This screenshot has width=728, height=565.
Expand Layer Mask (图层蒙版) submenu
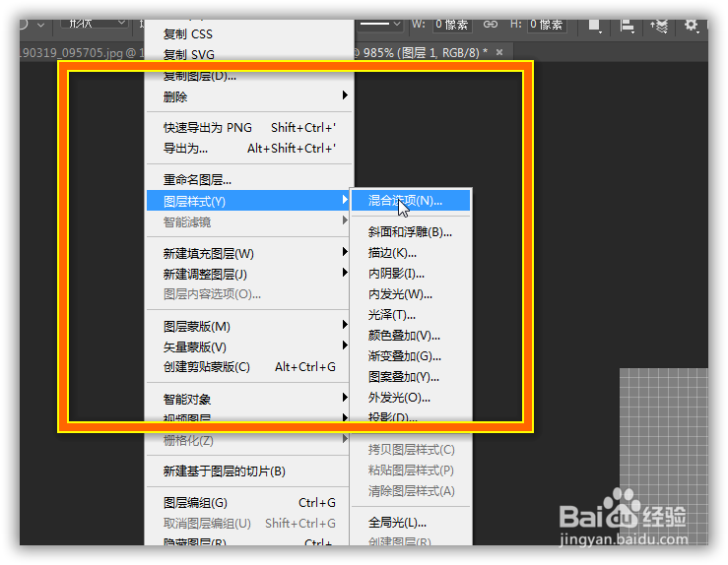tap(248, 327)
